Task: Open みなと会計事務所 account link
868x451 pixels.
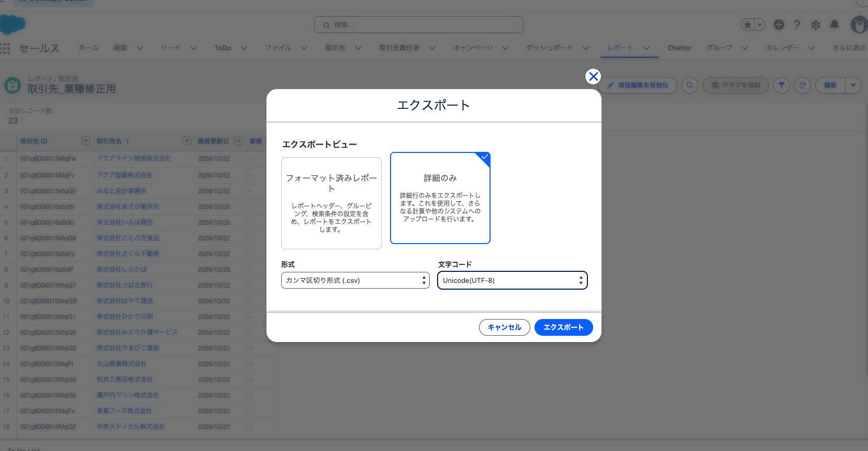Action: [121, 191]
